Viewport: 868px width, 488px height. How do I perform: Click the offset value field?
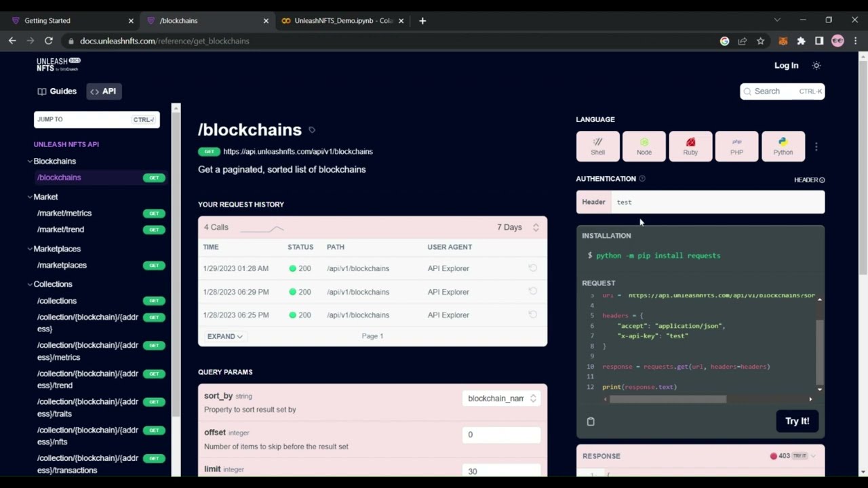tap(501, 434)
